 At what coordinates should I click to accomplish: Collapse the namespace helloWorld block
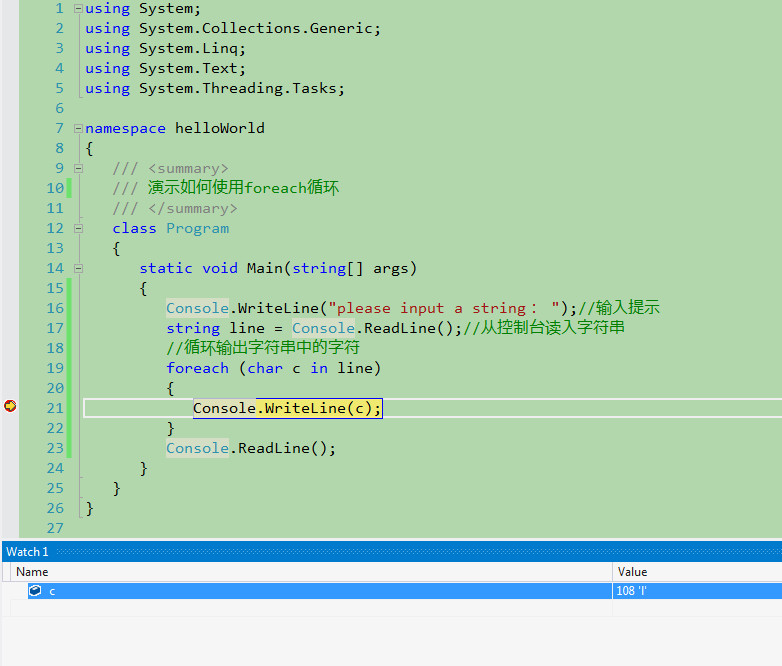[78, 128]
